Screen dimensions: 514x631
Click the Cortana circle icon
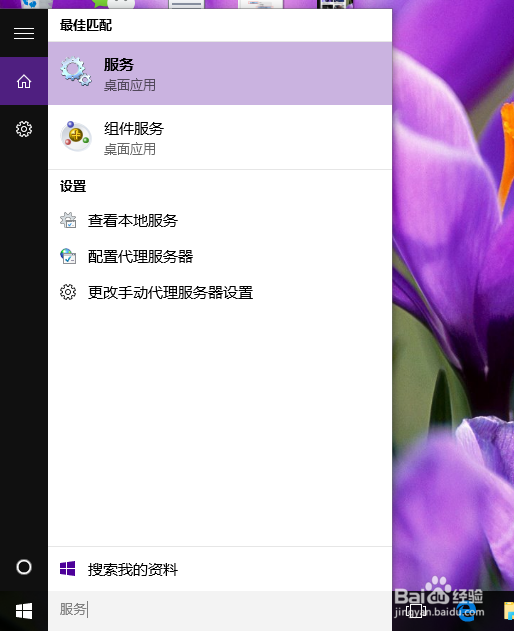24,567
